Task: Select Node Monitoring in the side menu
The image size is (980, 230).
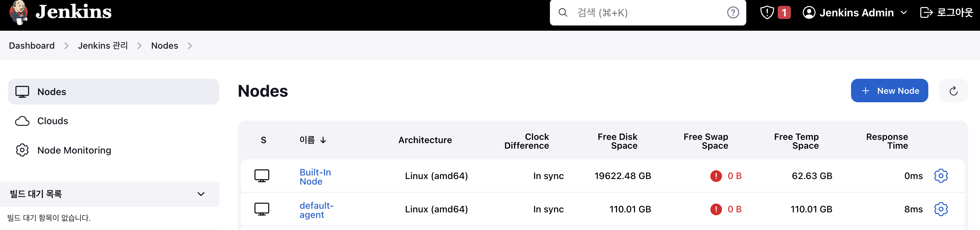Action: click(113, 150)
